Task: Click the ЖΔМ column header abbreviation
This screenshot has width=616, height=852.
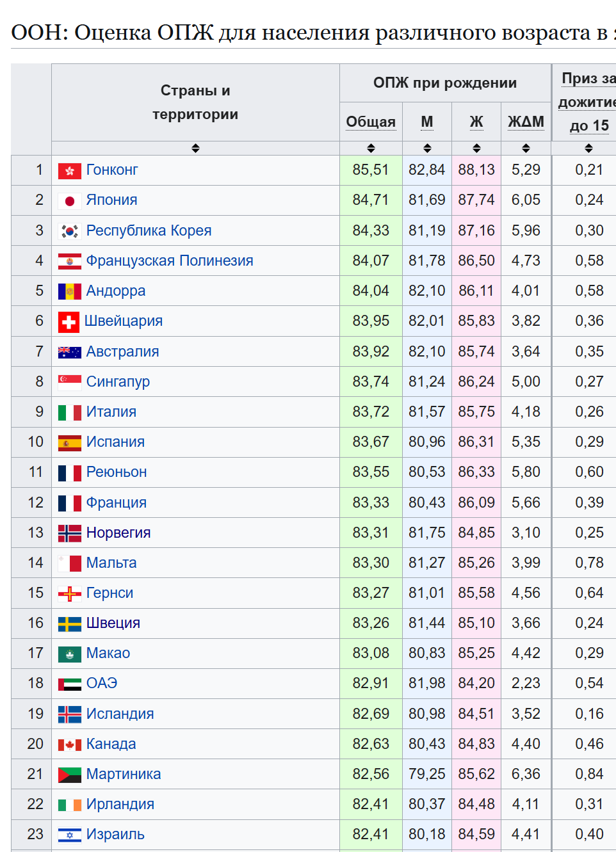Action: point(526,122)
